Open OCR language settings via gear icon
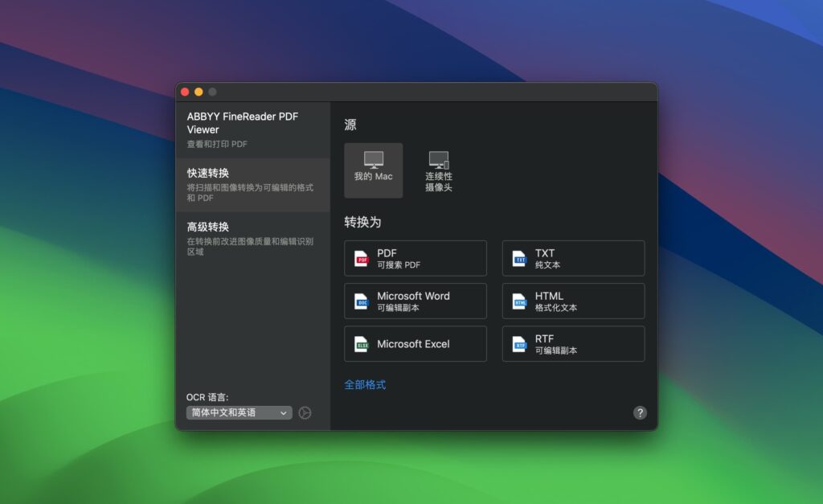823x504 pixels. [x=304, y=412]
